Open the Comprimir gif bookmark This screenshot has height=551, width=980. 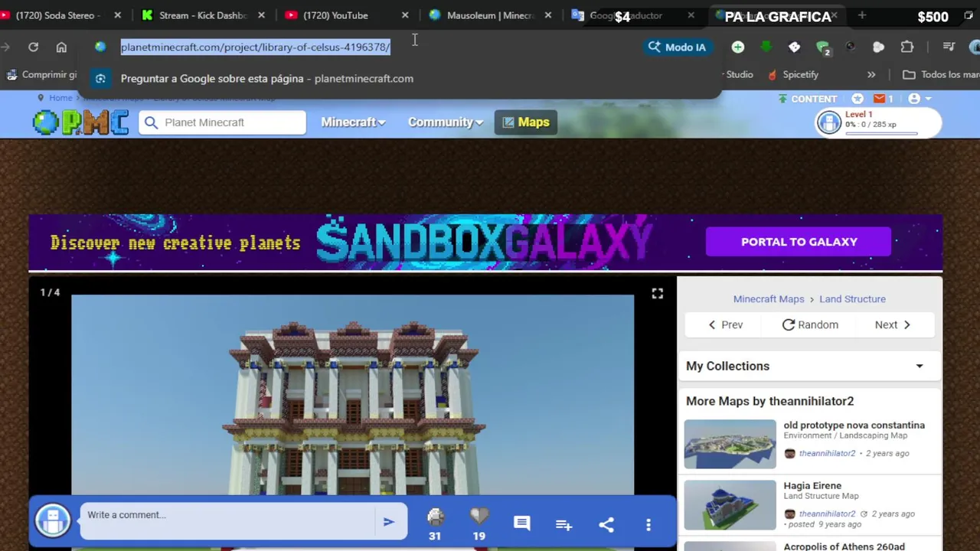click(42, 74)
